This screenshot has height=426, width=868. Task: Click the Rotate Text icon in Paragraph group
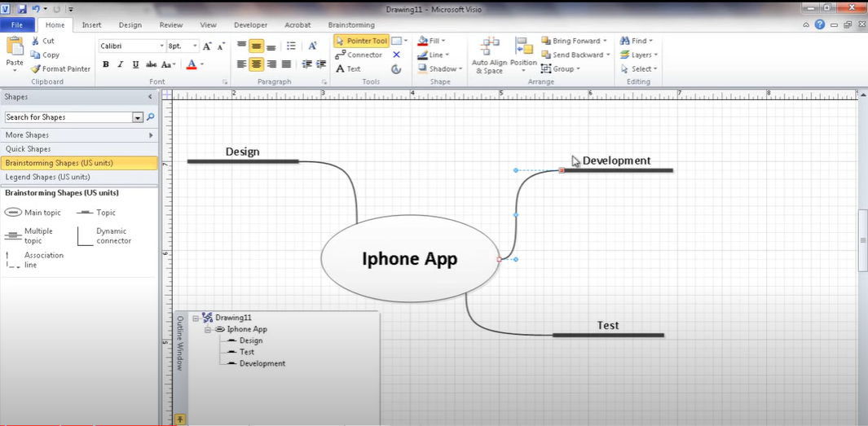click(312, 46)
